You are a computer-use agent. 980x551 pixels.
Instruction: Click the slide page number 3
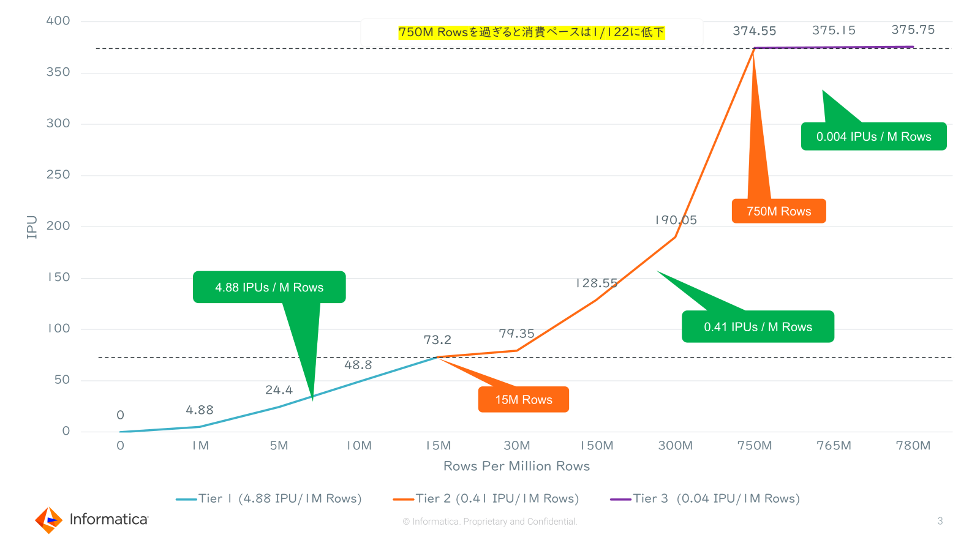click(940, 521)
